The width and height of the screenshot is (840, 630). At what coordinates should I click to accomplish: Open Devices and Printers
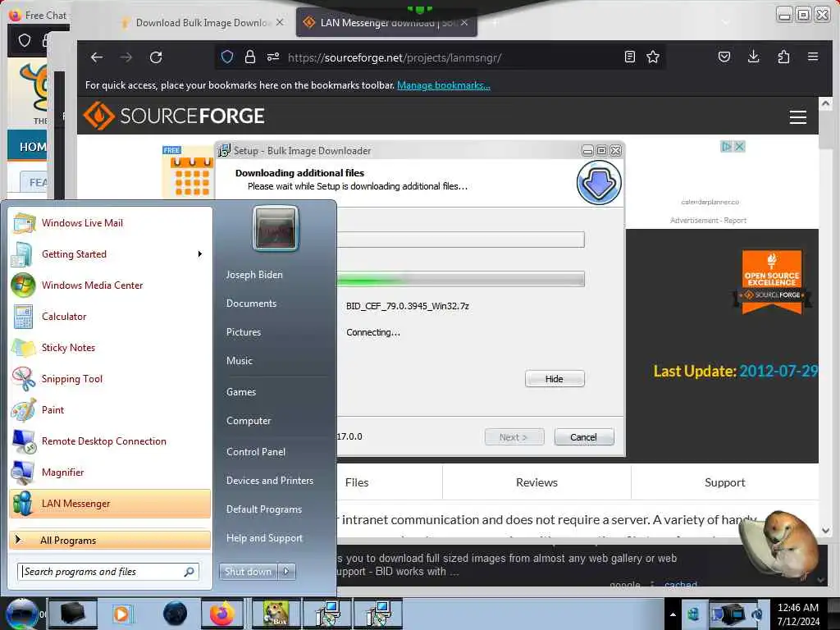(270, 481)
